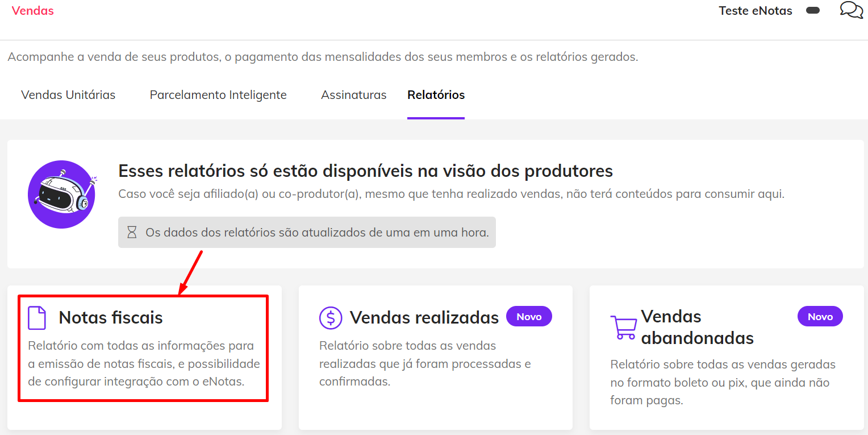
Task: Open the chat bubbles icon
Action: pyautogui.click(x=851, y=10)
